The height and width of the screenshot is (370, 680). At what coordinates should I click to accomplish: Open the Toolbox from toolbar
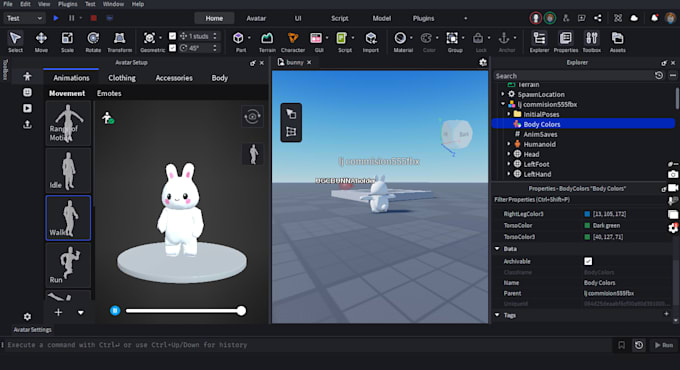click(x=592, y=42)
